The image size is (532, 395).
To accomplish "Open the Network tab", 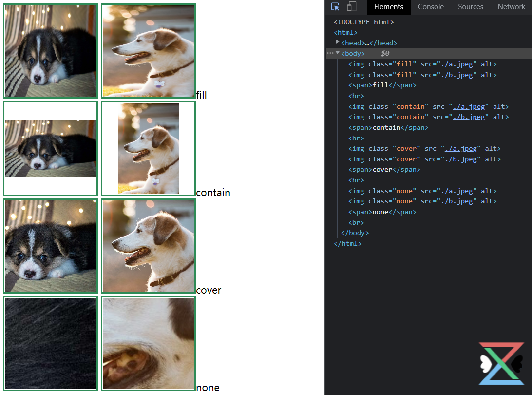I will click(512, 7).
